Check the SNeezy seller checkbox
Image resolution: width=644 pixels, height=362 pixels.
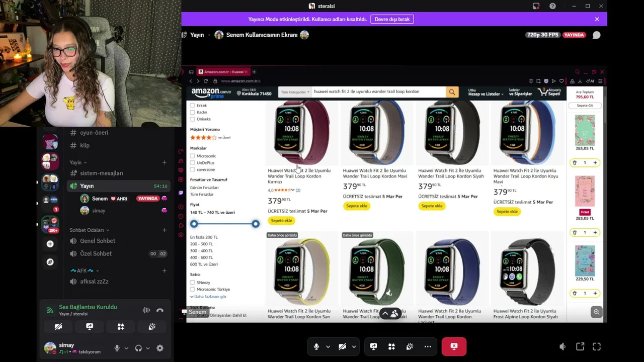click(x=192, y=283)
